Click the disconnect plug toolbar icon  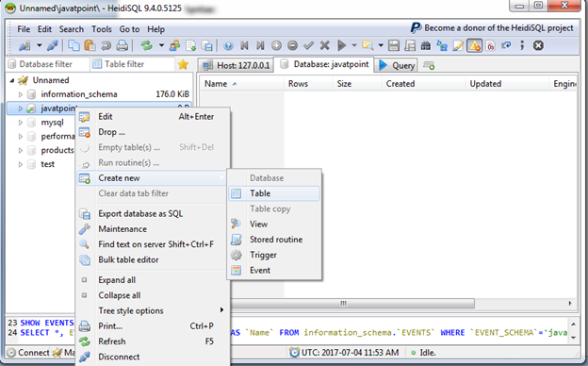point(52,46)
